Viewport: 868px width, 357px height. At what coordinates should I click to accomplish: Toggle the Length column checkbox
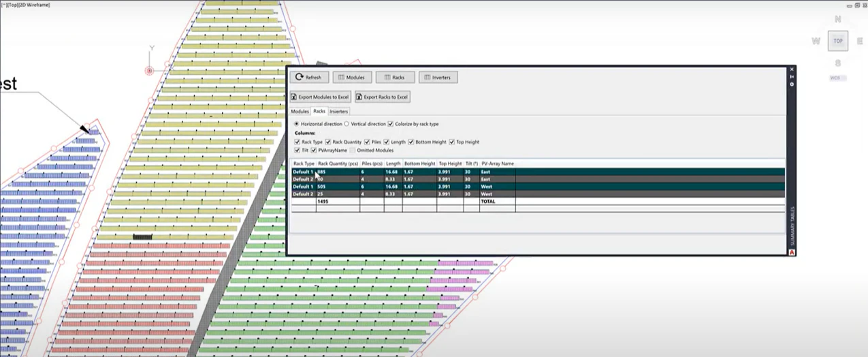[387, 142]
